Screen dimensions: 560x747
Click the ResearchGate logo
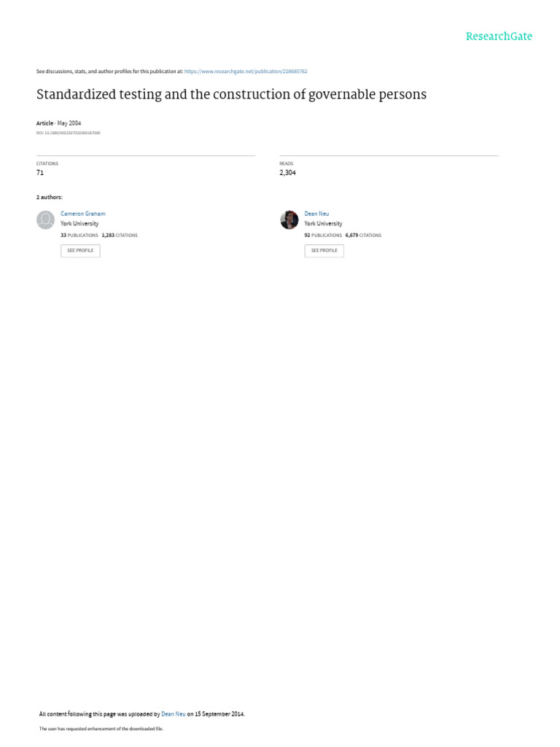499,36
